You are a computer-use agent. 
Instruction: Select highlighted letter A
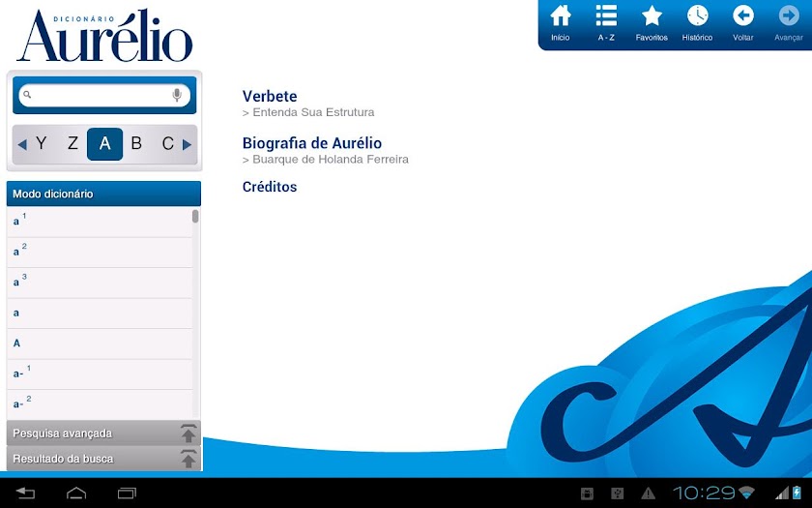pyautogui.click(x=104, y=143)
